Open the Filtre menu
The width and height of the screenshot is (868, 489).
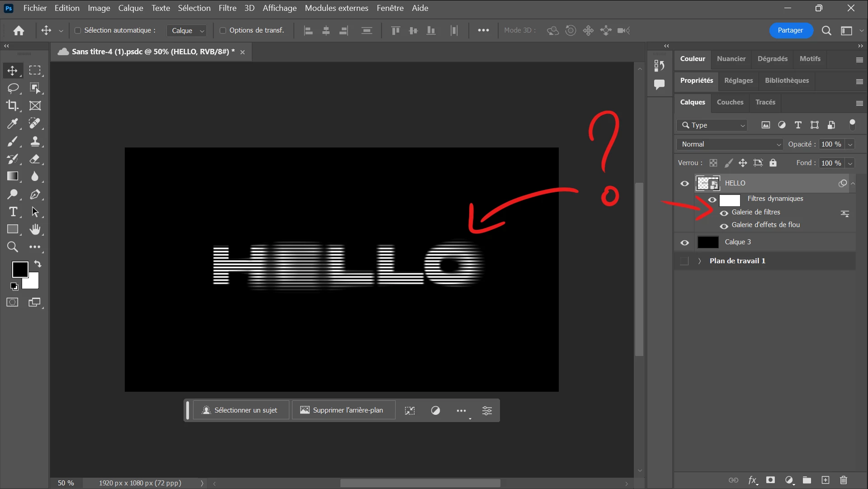coord(227,8)
